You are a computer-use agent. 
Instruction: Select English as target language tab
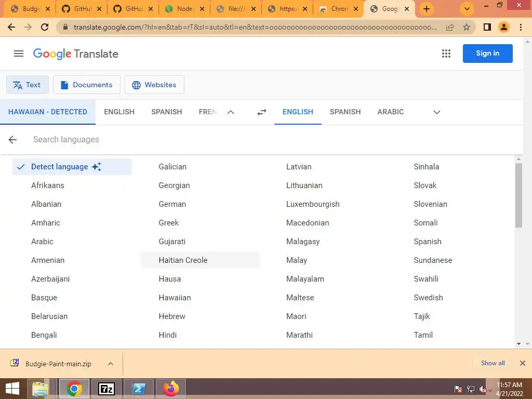[x=298, y=112]
